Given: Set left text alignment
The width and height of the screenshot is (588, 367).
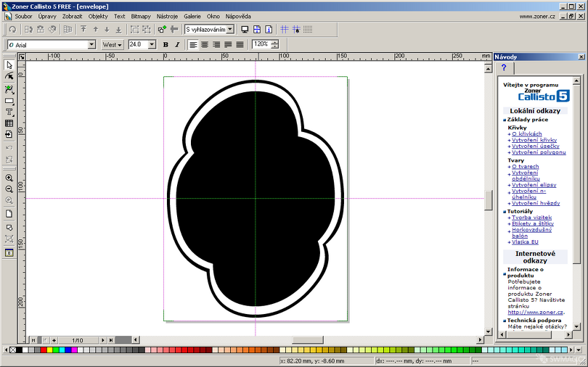Looking at the screenshot, I should [193, 45].
